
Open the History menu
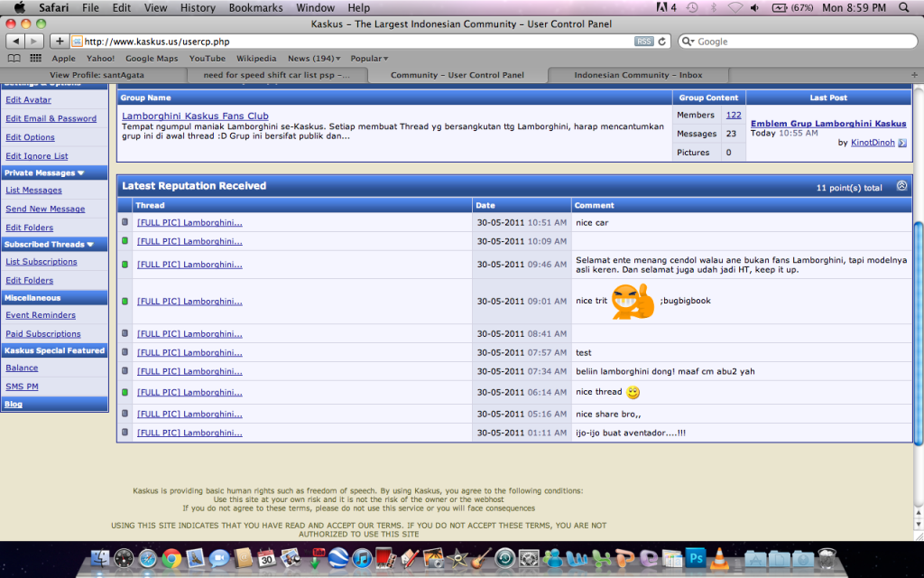[198, 7]
